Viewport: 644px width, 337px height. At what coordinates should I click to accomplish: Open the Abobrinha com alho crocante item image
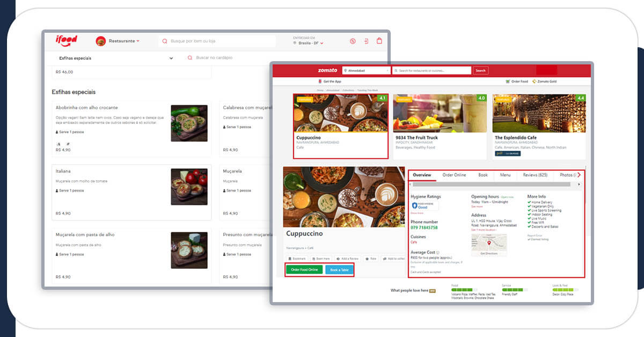(x=189, y=123)
